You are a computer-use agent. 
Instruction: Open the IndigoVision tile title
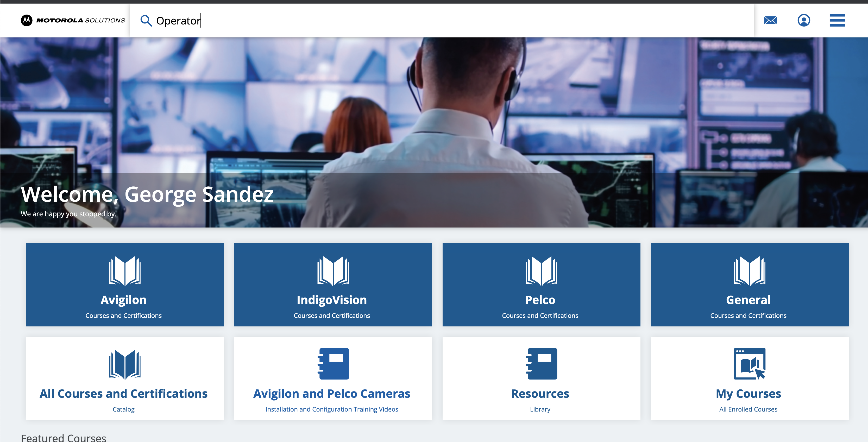[x=332, y=300]
